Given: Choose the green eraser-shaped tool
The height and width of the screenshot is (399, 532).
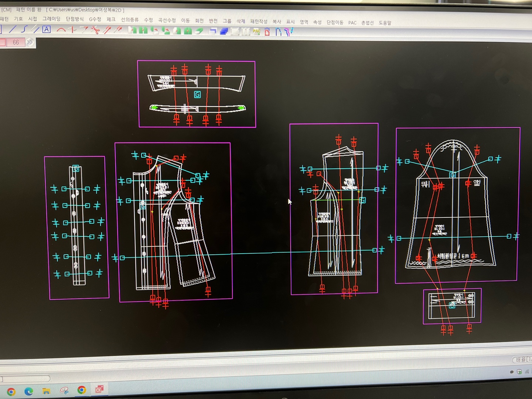Looking at the screenshot, I should pos(199,31).
